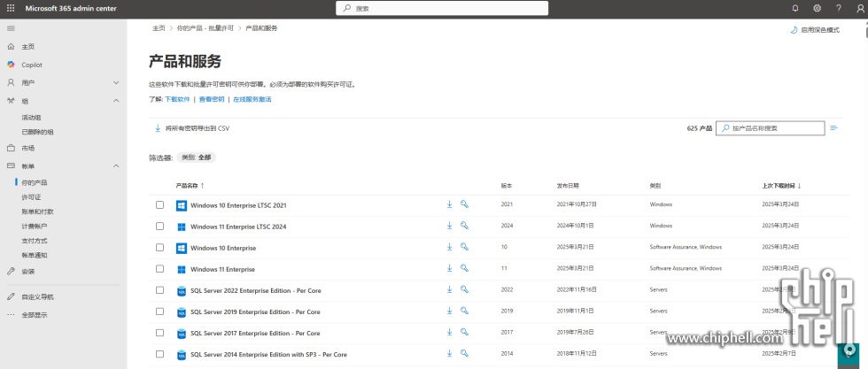Open the filter lines icon beside product search
Viewport: 868px width, 369px height.
[833, 128]
